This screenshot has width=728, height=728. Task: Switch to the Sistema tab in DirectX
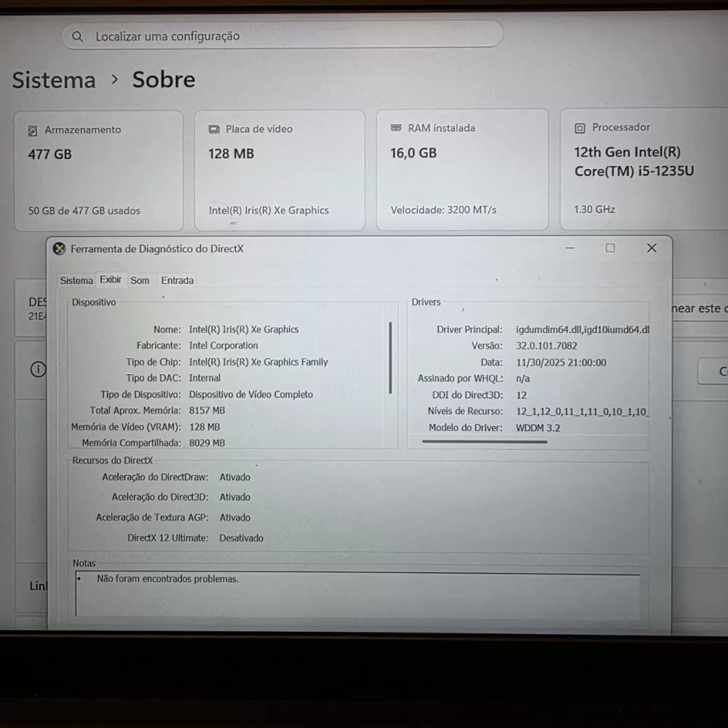pos(76,280)
